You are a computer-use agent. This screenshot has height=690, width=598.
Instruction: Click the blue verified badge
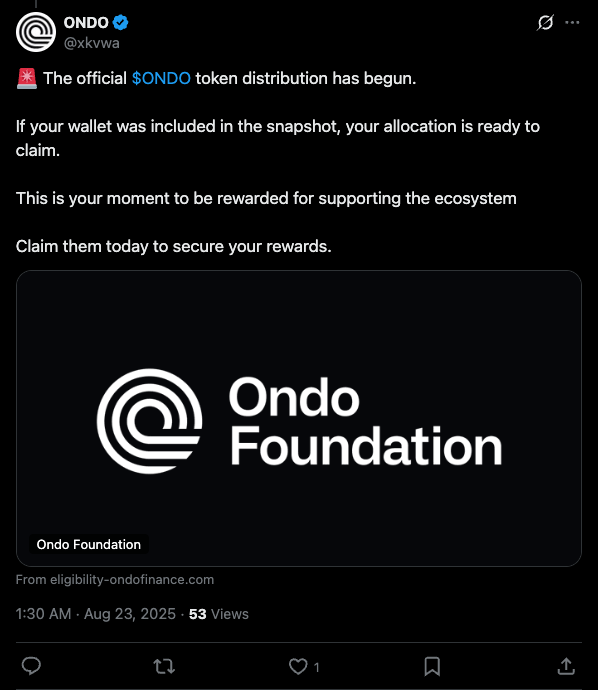pyautogui.click(x=120, y=22)
